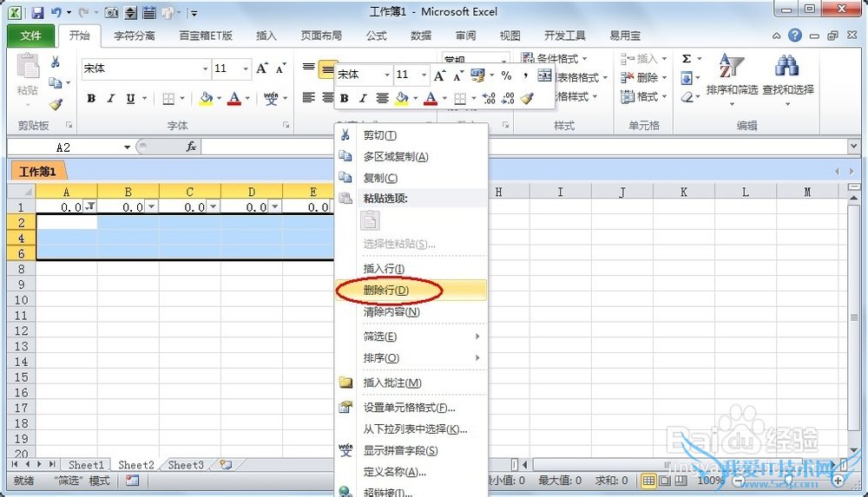Viewport: 868px width, 497px height.
Task: Switch to Page Break Preview in status bar
Action: tap(681, 481)
